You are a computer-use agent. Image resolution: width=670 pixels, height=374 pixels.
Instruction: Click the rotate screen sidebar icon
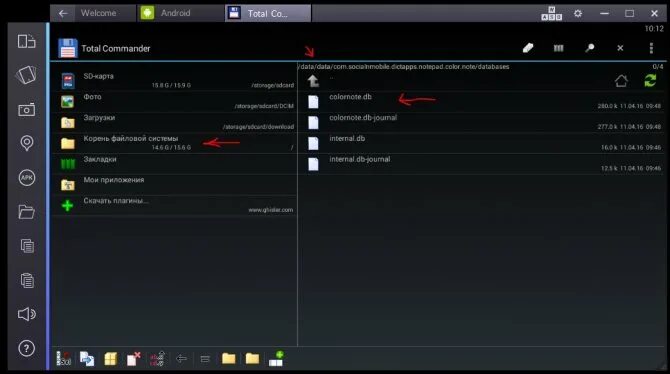26,41
